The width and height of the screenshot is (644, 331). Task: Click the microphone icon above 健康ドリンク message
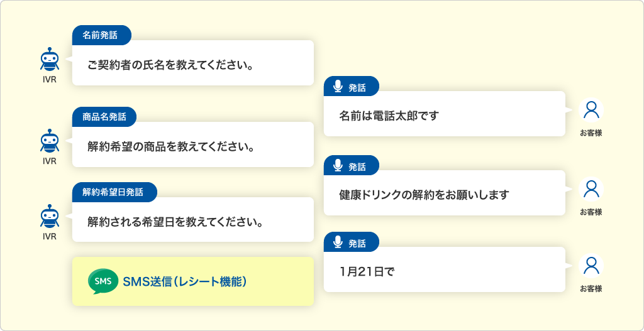click(x=338, y=166)
